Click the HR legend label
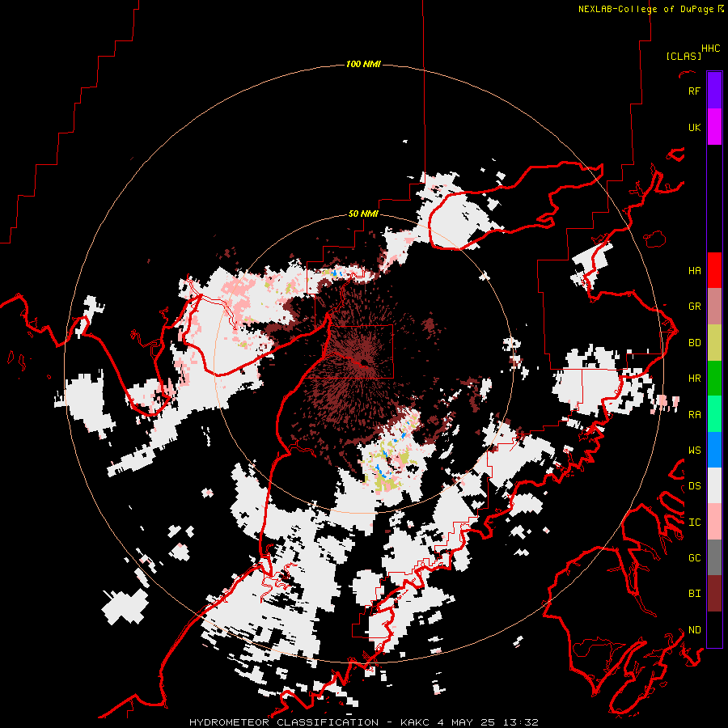Image resolution: width=728 pixels, height=728 pixels. point(694,379)
